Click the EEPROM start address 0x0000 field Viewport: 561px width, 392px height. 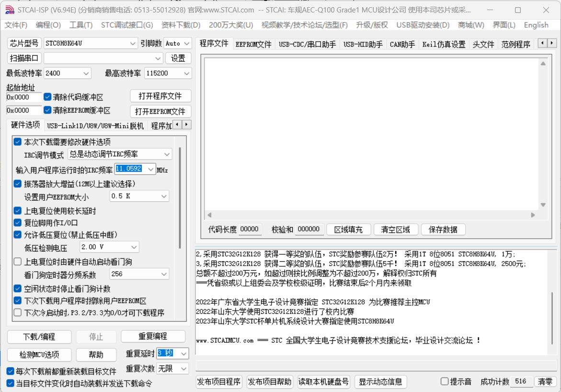(x=23, y=110)
